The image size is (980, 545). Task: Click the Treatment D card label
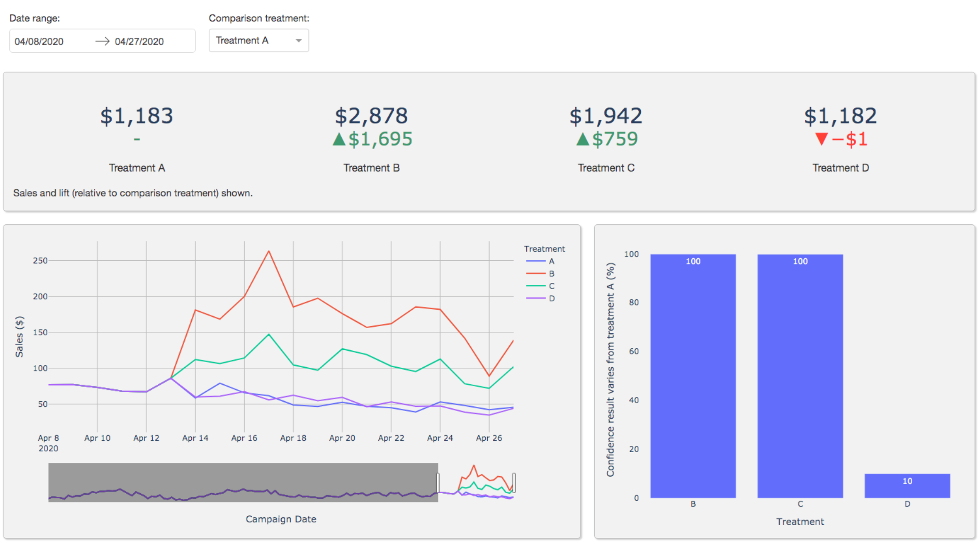(841, 168)
